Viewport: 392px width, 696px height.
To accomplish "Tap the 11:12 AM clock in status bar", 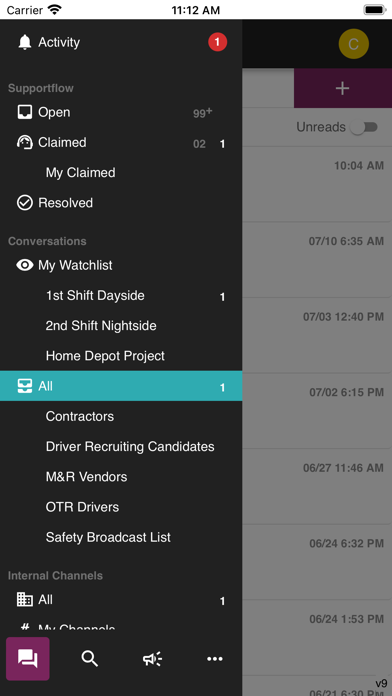I will pos(196,10).
